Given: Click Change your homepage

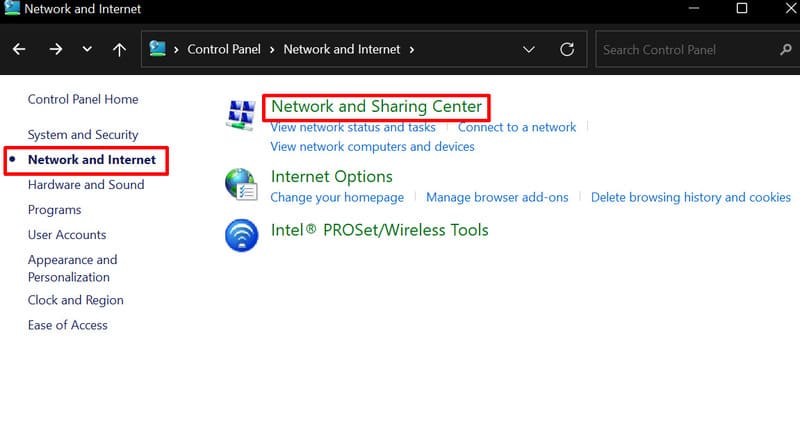Looking at the screenshot, I should coord(337,197).
